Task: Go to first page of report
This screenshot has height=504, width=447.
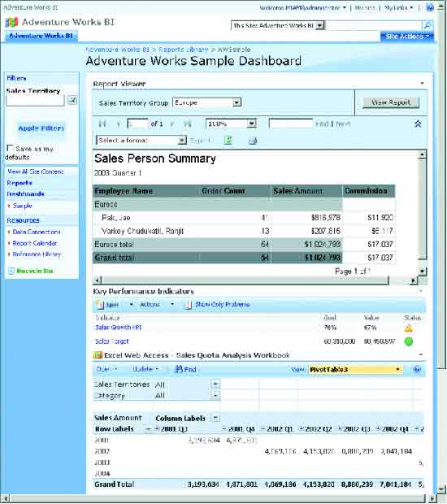Action: [x=102, y=124]
